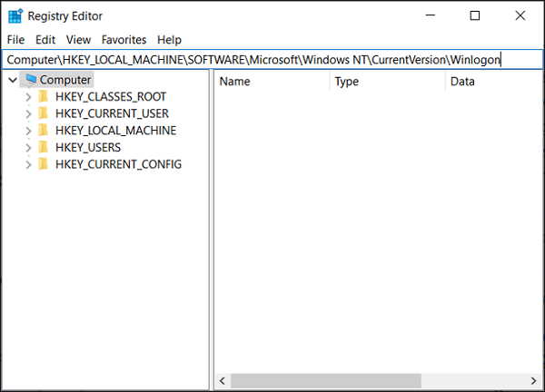
Task: Click the horizontal scrollbar thumb in values pane
Action: click(325, 380)
